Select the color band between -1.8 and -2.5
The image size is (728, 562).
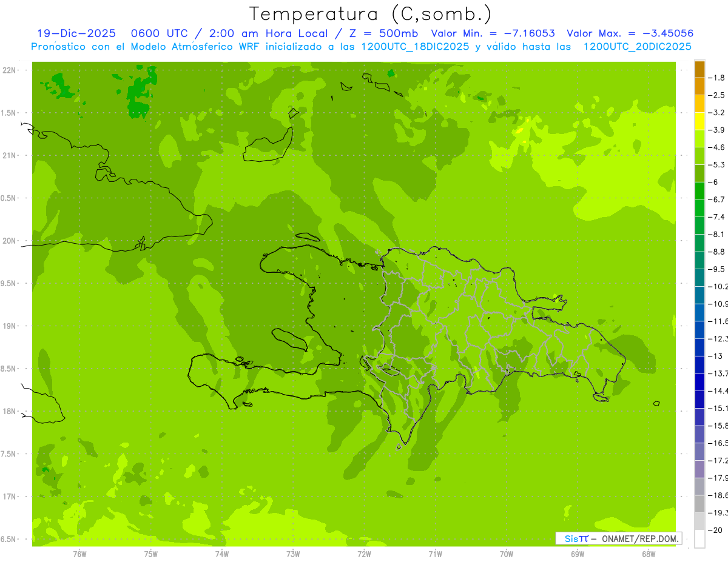pos(699,87)
